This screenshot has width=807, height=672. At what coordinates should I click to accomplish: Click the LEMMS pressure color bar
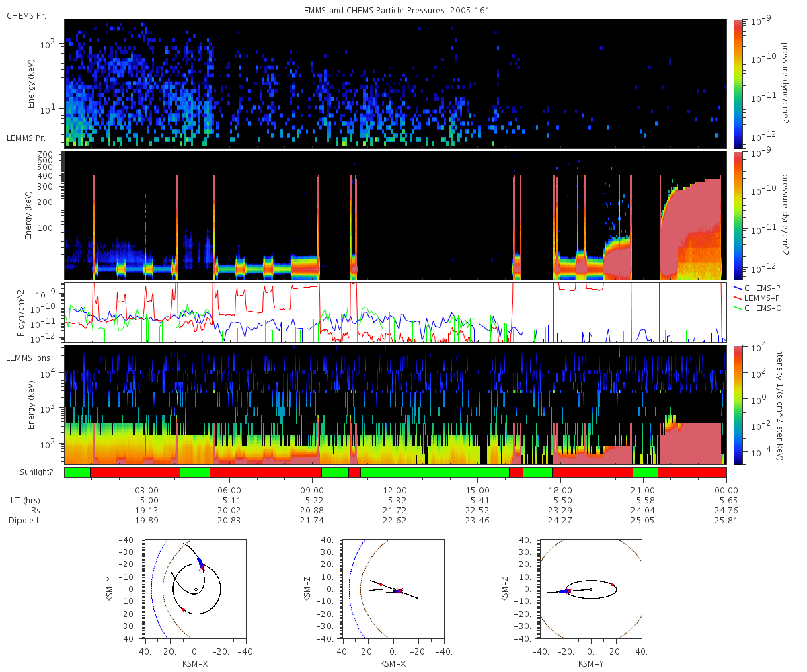pyautogui.click(x=739, y=215)
